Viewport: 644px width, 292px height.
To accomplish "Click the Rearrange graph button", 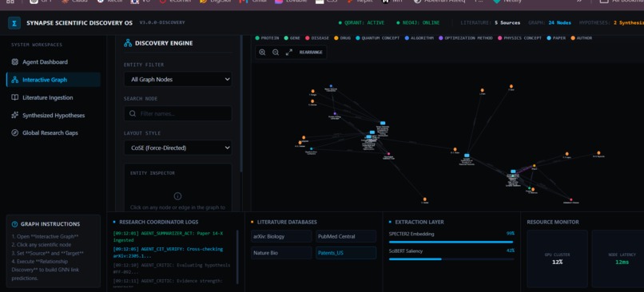I will (x=311, y=53).
